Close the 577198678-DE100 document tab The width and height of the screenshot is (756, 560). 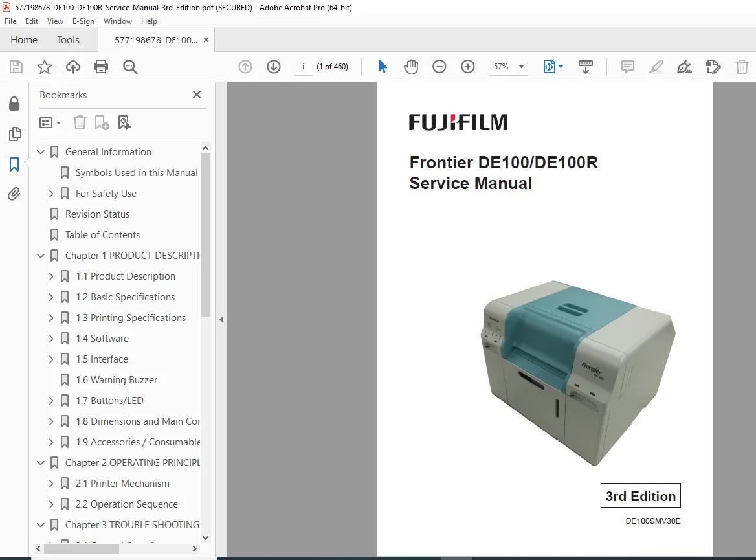(206, 40)
